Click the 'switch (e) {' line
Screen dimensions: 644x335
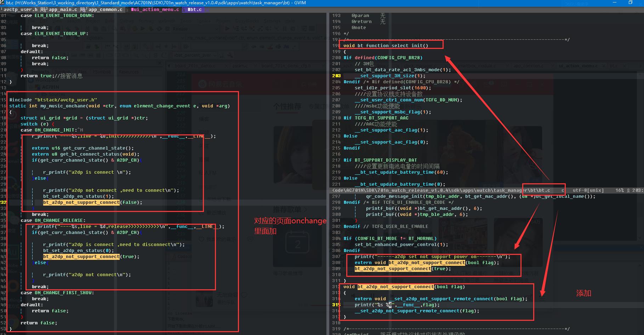click(x=38, y=124)
